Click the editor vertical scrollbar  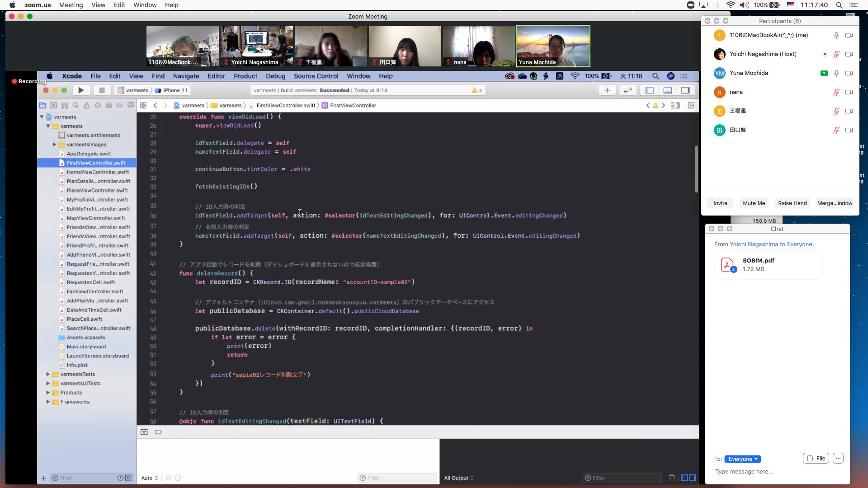pyautogui.click(x=696, y=169)
